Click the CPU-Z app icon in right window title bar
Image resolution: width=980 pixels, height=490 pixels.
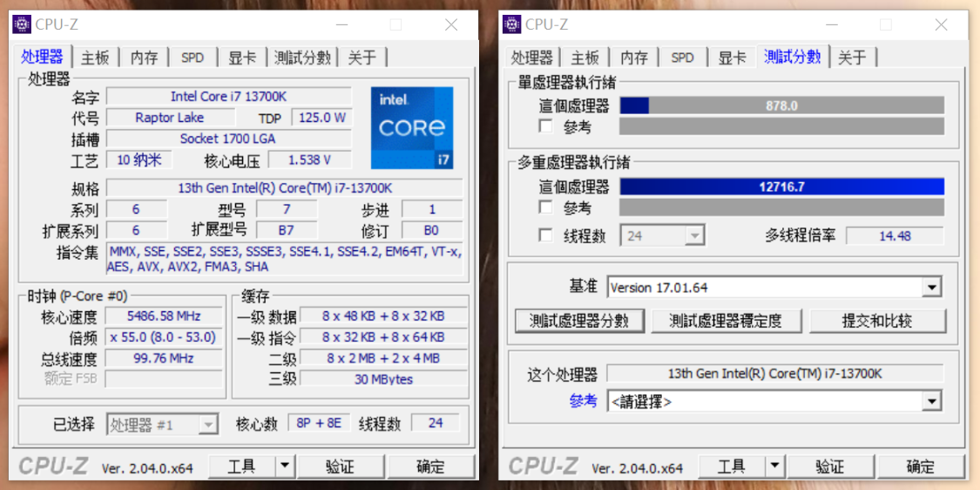[x=511, y=24]
